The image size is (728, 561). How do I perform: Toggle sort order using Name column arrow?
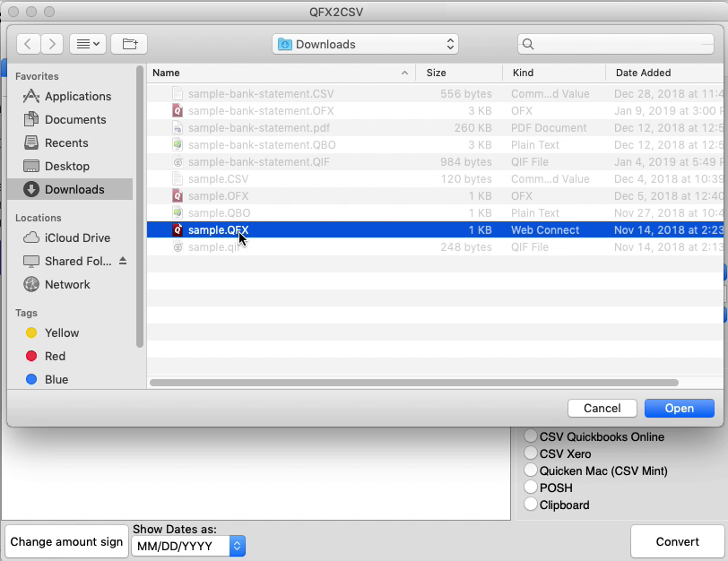coord(404,73)
